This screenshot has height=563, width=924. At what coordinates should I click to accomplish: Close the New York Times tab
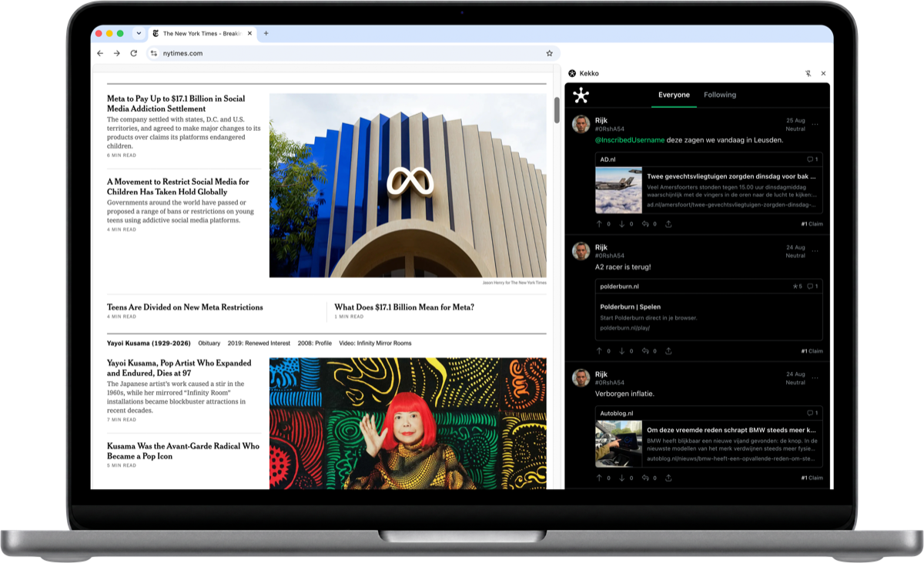(x=249, y=34)
